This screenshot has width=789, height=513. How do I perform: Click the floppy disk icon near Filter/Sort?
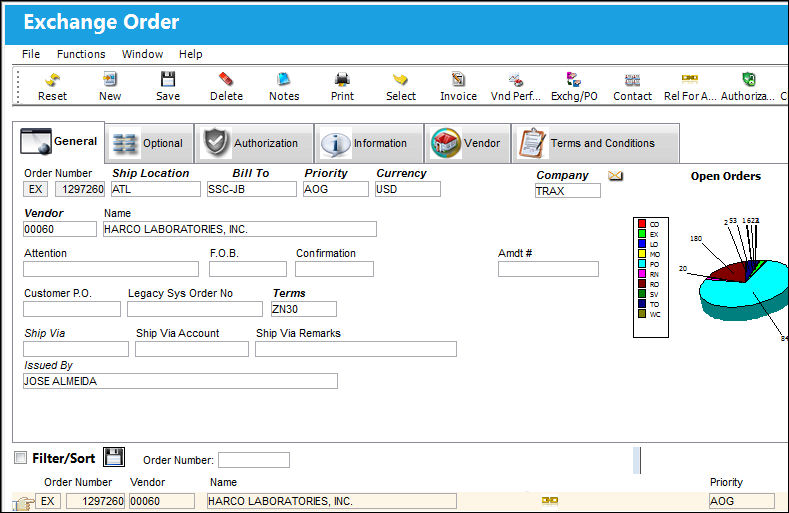(114, 457)
